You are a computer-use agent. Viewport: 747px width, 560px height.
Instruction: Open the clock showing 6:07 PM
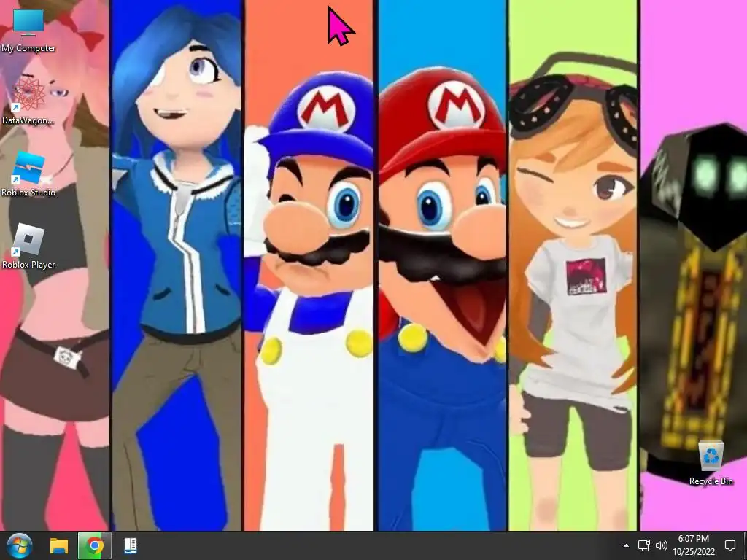694,539
